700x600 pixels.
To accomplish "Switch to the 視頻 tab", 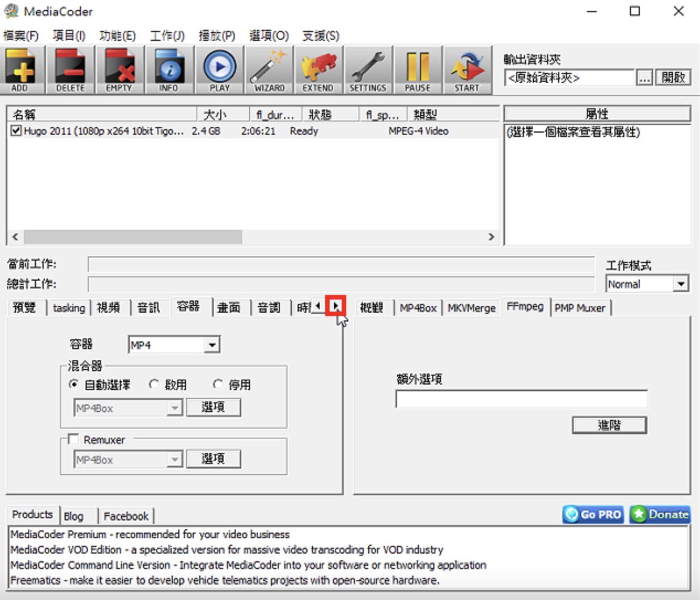I will (108, 308).
